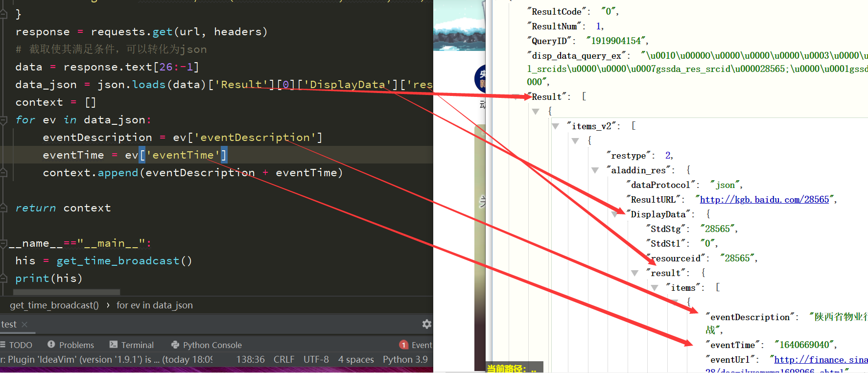Click the Problems warning icon

51,345
